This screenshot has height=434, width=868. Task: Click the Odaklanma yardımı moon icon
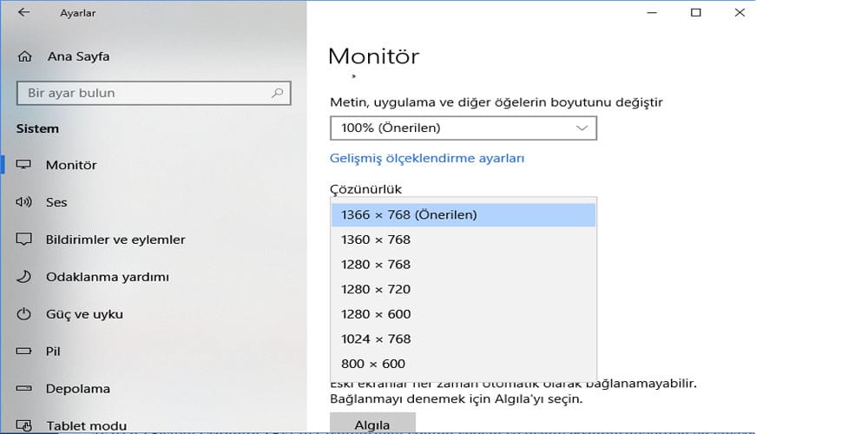[24, 277]
